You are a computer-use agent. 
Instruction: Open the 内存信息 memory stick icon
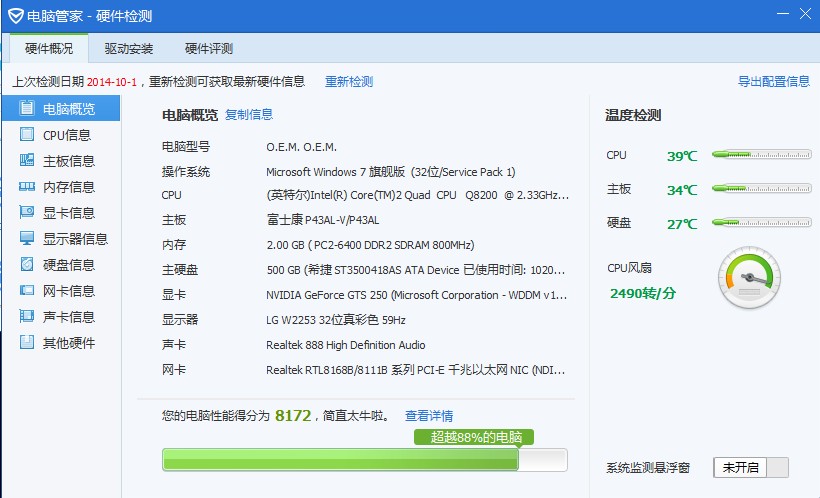(x=27, y=186)
